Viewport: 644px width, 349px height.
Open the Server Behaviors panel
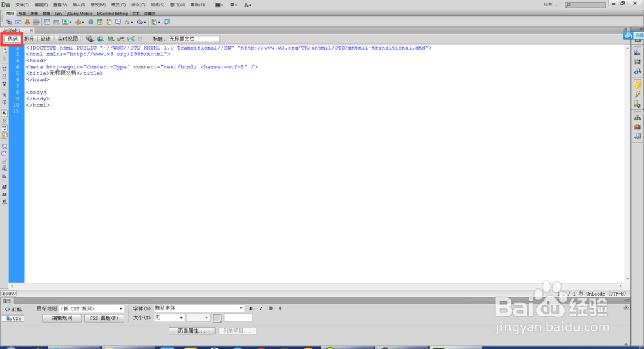637,104
